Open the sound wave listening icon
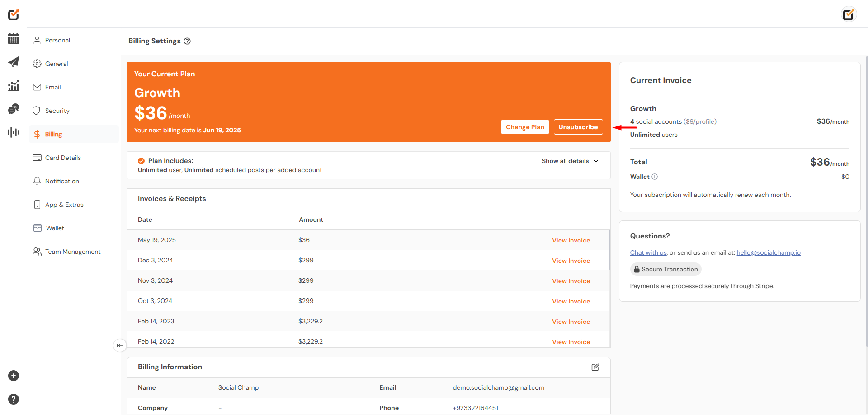This screenshot has height=415, width=868. (14, 132)
